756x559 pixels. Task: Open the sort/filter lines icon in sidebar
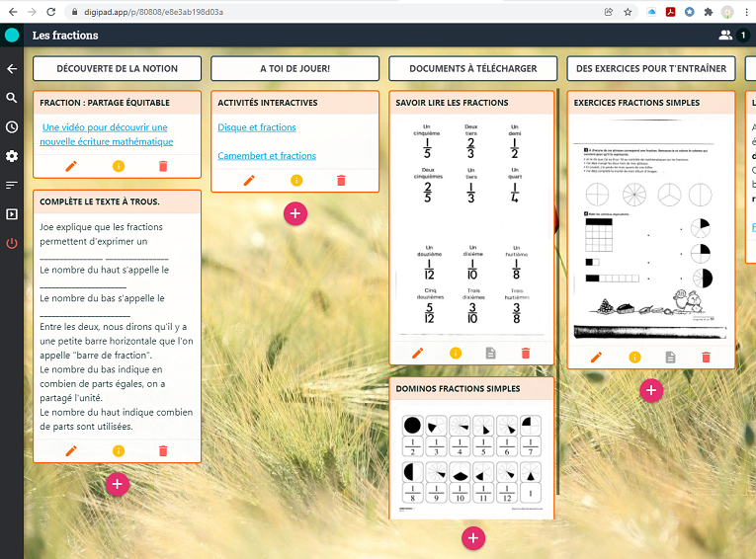(x=12, y=185)
